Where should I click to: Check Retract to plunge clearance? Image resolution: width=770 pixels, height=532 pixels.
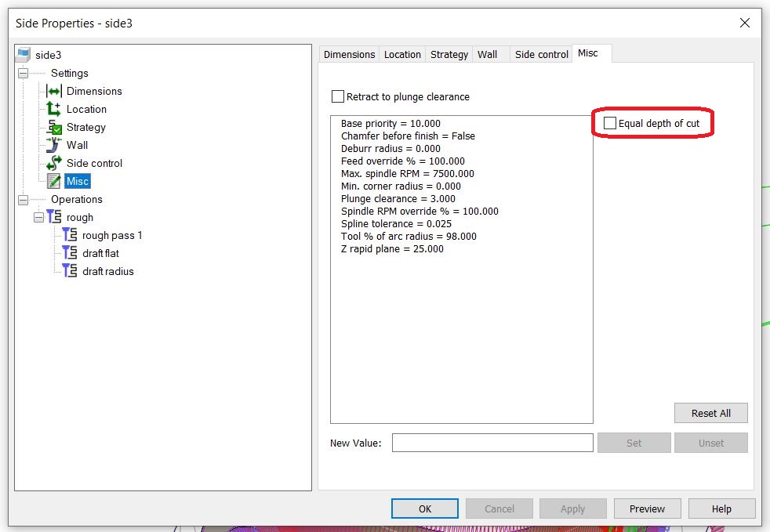click(338, 97)
